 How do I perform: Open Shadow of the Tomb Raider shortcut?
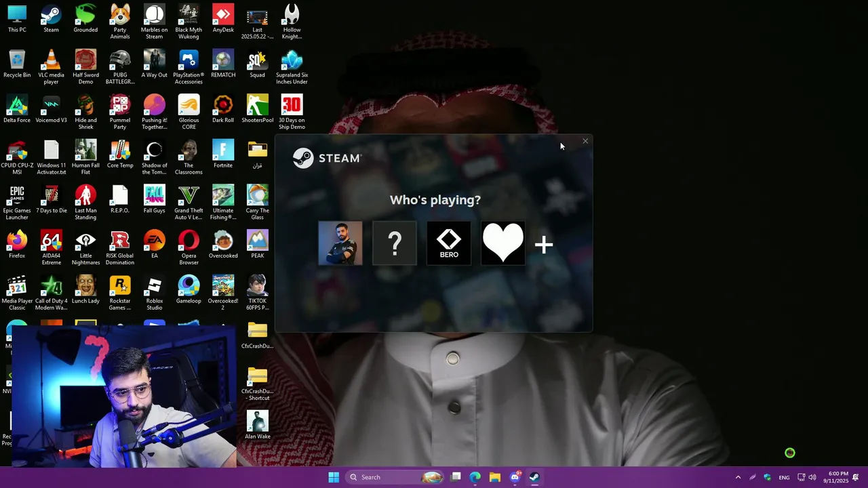pyautogui.click(x=154, y=157)
